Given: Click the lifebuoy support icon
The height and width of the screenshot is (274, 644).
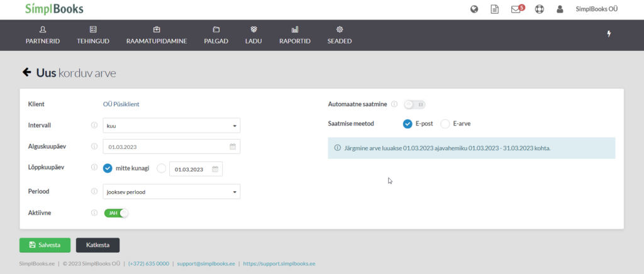Looking at the screenshot, I should 539,9.
